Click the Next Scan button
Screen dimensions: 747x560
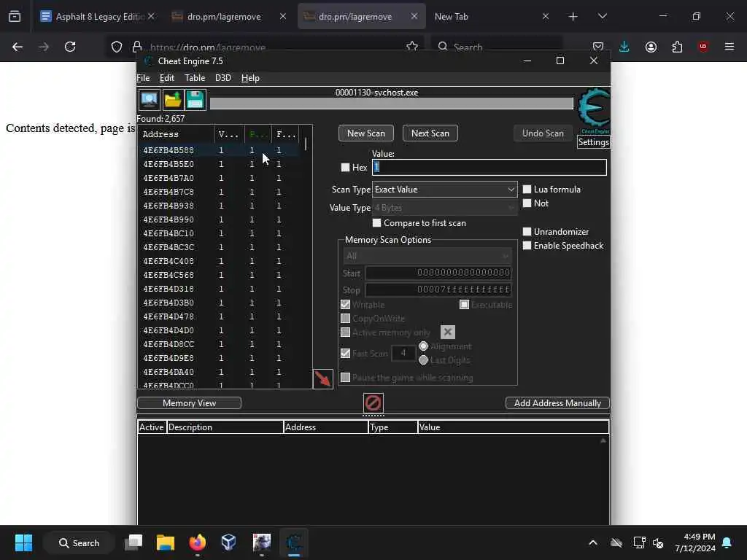430,133
